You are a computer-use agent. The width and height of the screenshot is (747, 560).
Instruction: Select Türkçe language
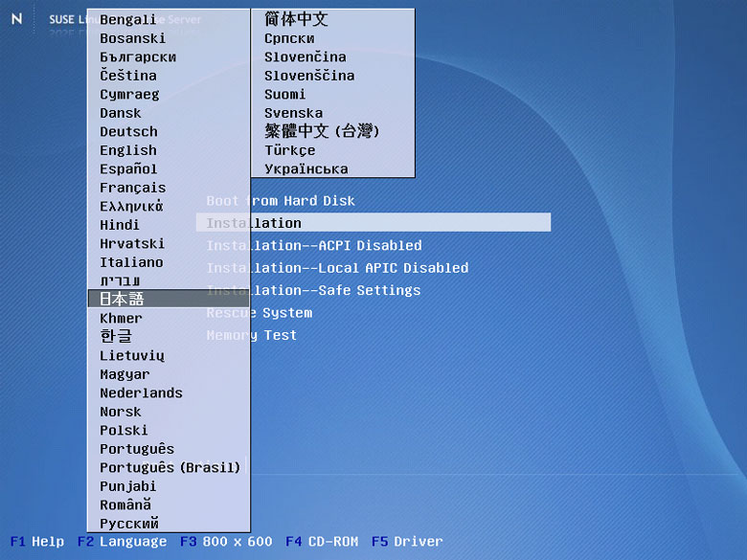(x=289, y=150)
